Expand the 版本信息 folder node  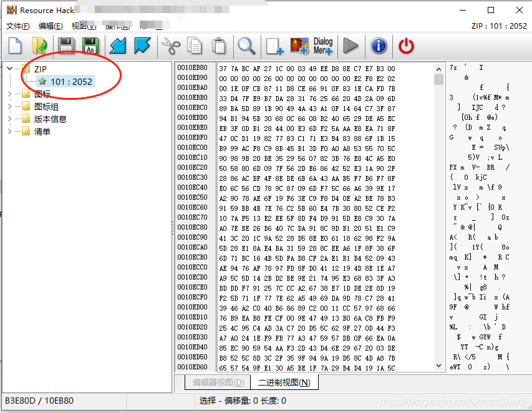10,119
